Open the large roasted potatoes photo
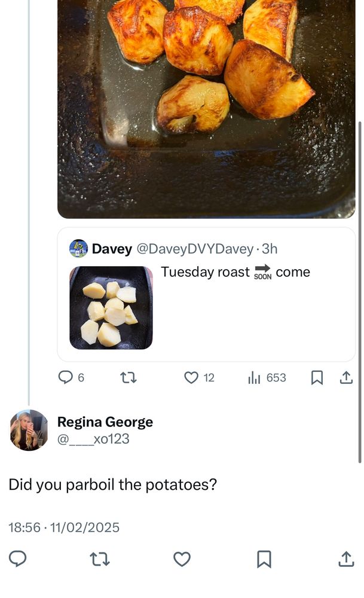Image resolution: width=364 pixels, height=598 pixels. pos(206,108)
